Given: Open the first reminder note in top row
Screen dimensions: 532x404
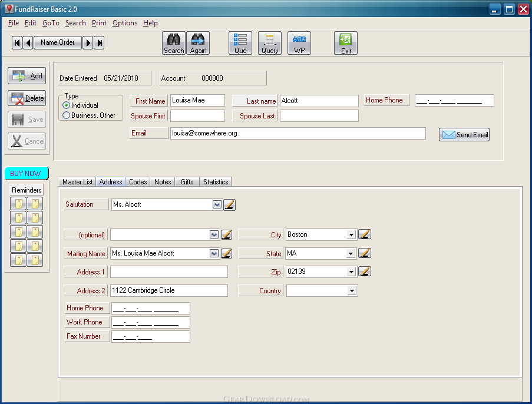Looking at the screenshot, I should pos(18,204).
